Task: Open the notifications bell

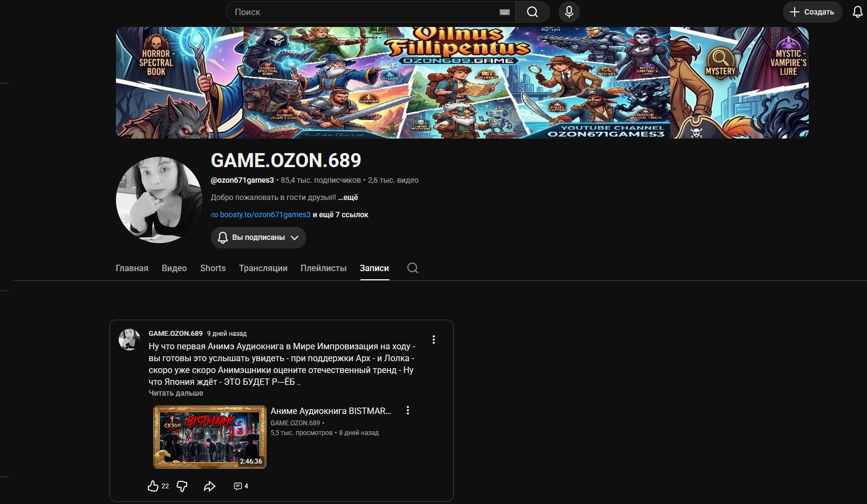Action: pyautogui.click(x=857, y=12)
